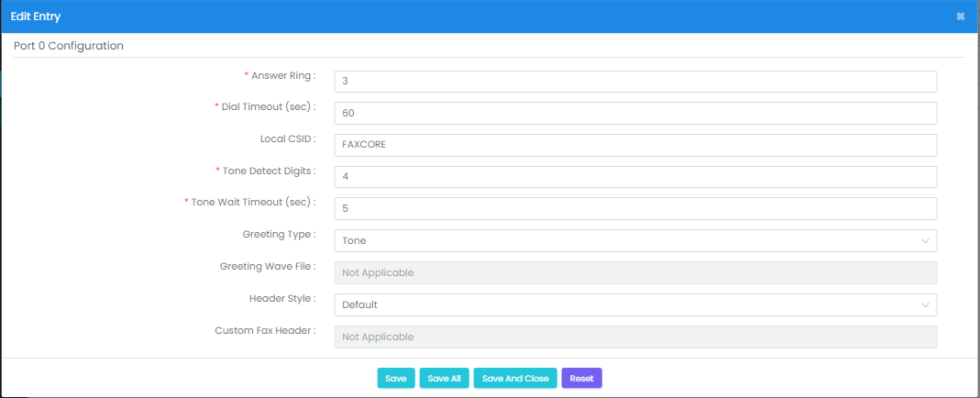980x398 pixels.
Task: Click the Save button
Action: coord(396,378)
